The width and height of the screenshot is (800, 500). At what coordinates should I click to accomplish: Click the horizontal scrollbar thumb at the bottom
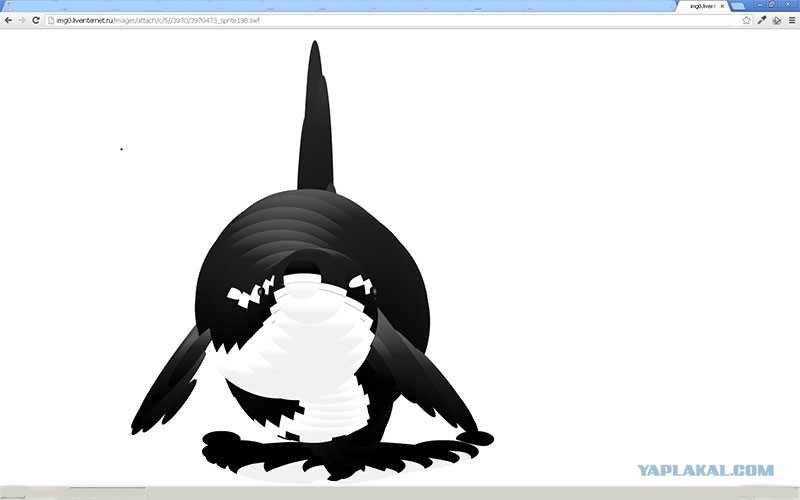click(x=108, y=493)
